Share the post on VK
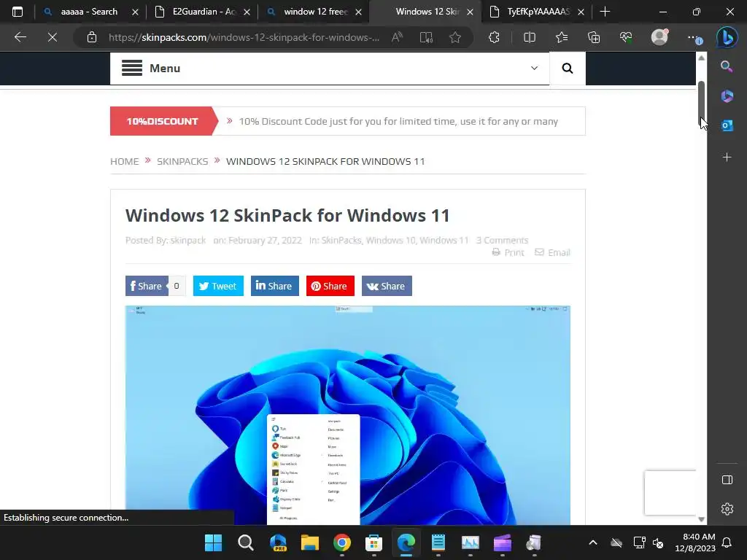The height and width of the screenshot is (560, 747). [x=387, y=286]
